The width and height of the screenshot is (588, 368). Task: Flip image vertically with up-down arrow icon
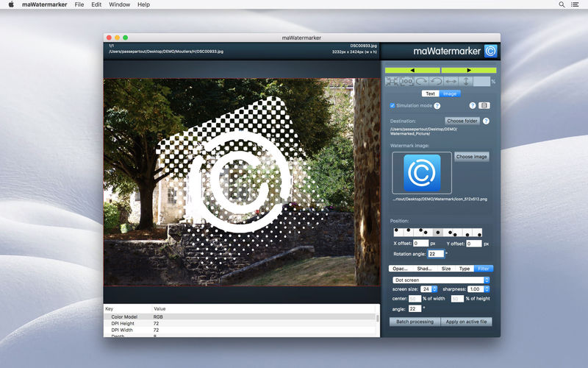pyautogui.click(x=465, y=81)
